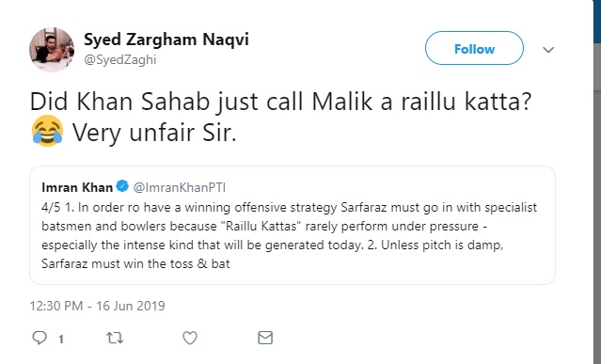Follow Syed Zargham Naqvi
This screenshot has height=364, width=601.
[474, 48]
